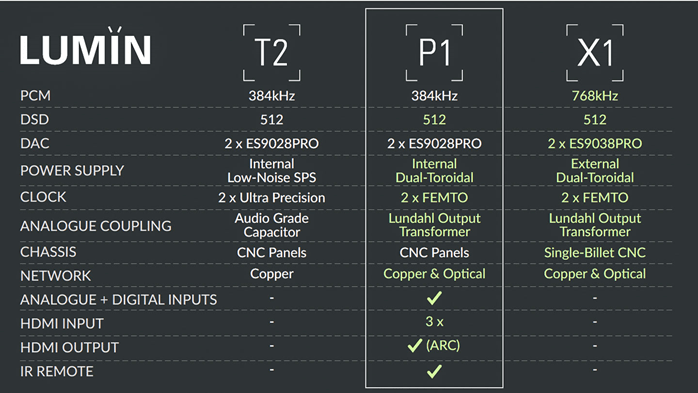Click the T2 Internal Low-Noise SPS text
The height and width of the screenshot is (393, 698).
point(272,170)
